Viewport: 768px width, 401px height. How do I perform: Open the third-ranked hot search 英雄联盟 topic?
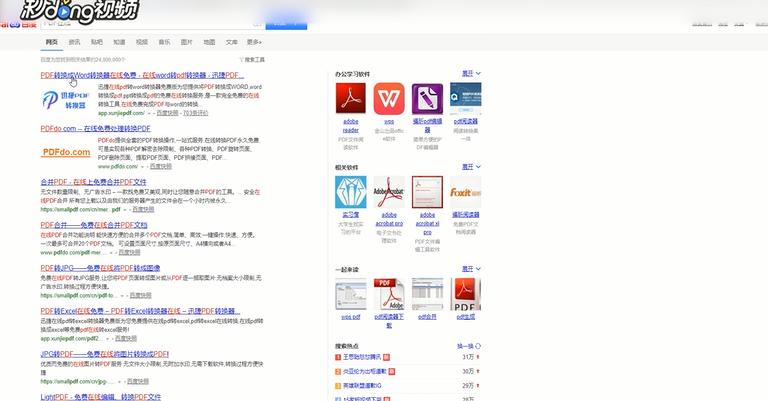[362, 386]
